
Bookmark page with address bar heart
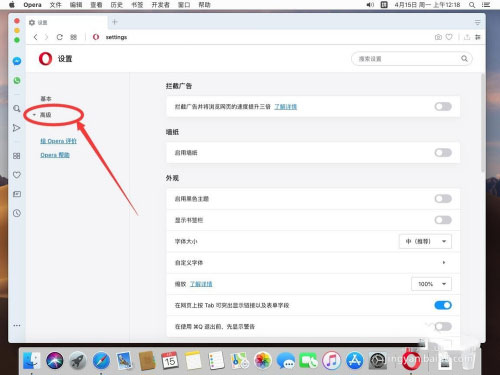point(449,37)
